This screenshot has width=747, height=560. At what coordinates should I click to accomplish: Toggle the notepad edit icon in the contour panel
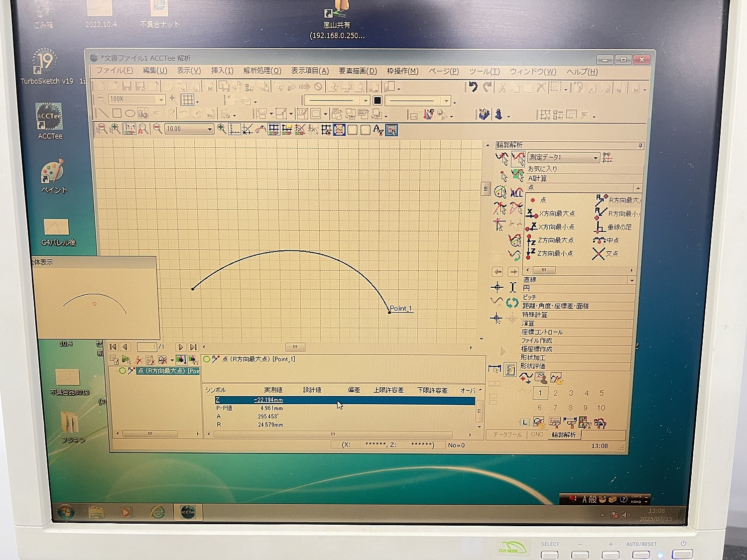tap(510, 369)
